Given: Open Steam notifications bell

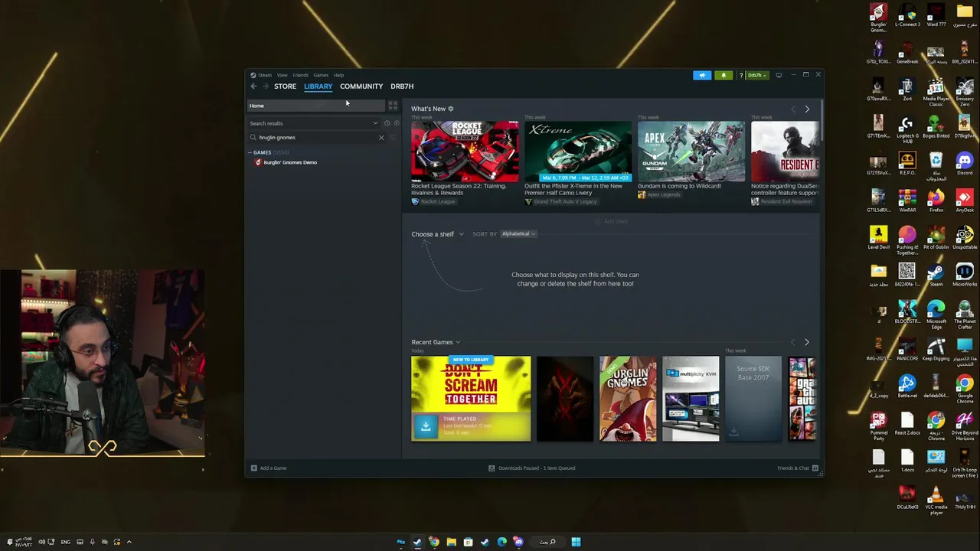Looking at the screenshot, I should (724, 75).
